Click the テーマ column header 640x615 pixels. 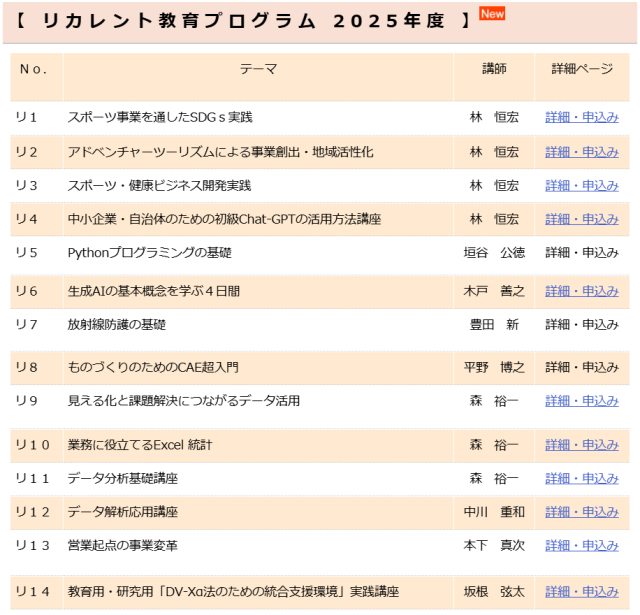(258, 69)
